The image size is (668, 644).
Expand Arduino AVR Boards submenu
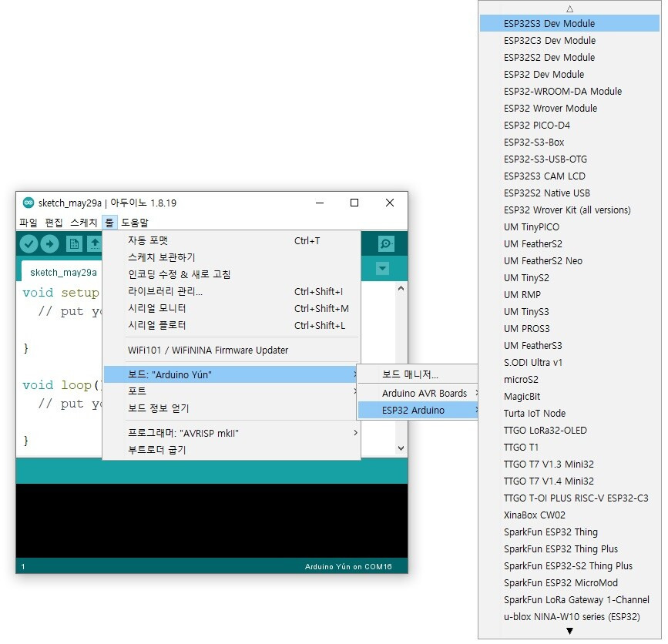(418, 393)
